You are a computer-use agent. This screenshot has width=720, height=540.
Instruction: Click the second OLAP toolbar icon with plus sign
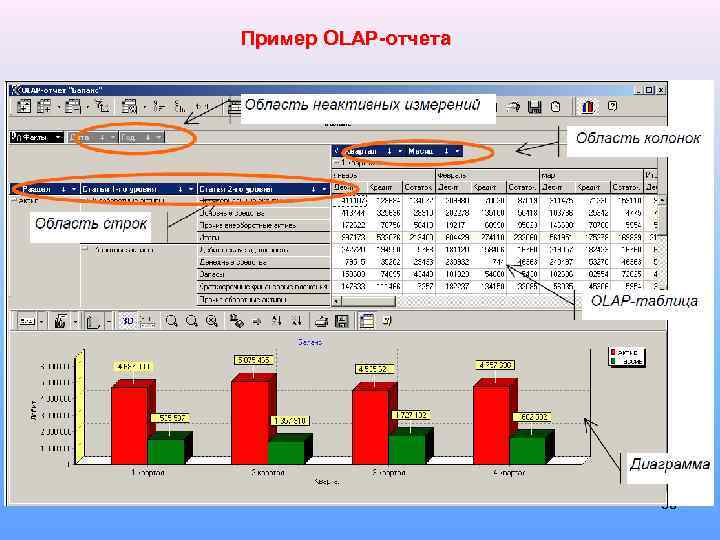pos(44,107)
